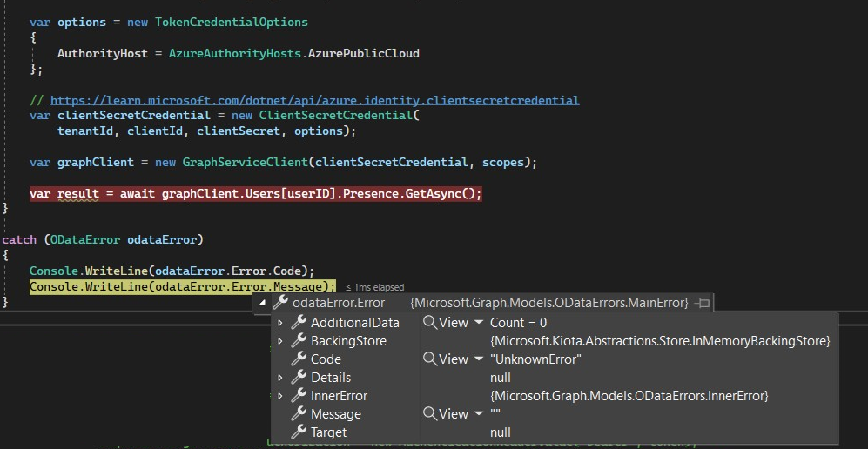This screenshot has height=449, width=868.
Task: Click the TokenCredentialOptions type name
Action: pos(232,23)
